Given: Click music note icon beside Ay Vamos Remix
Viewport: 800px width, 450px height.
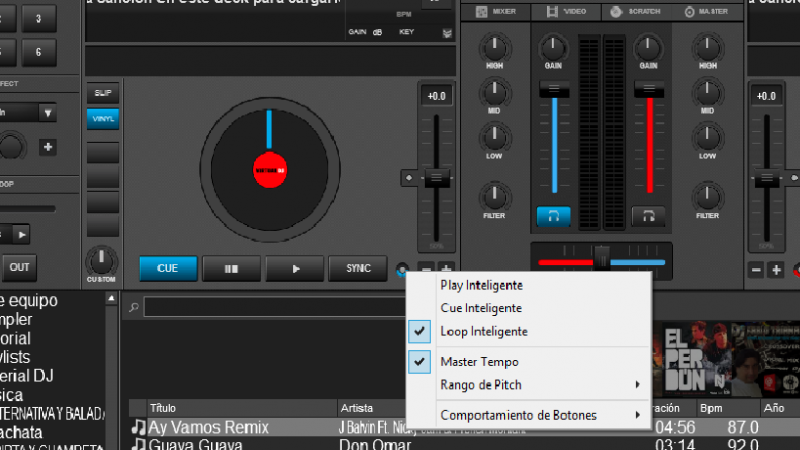Looking at the screenshot, I should (x=138, y=427).
